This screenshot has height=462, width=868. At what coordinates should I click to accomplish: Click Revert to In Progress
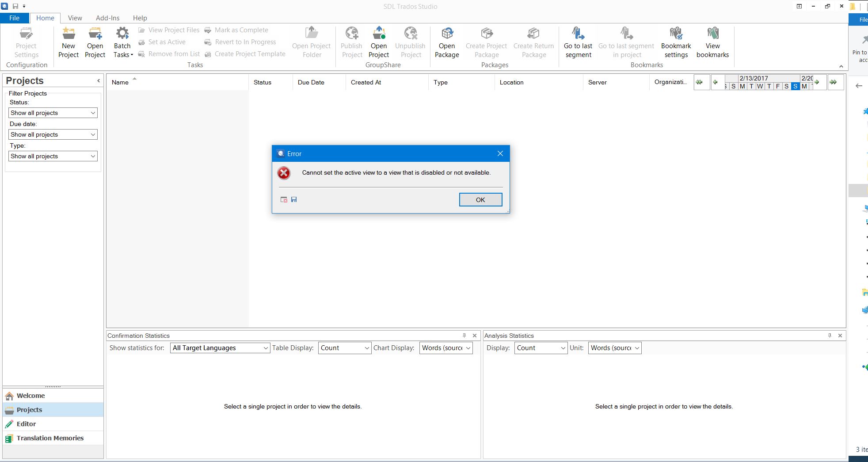point(240,42)
